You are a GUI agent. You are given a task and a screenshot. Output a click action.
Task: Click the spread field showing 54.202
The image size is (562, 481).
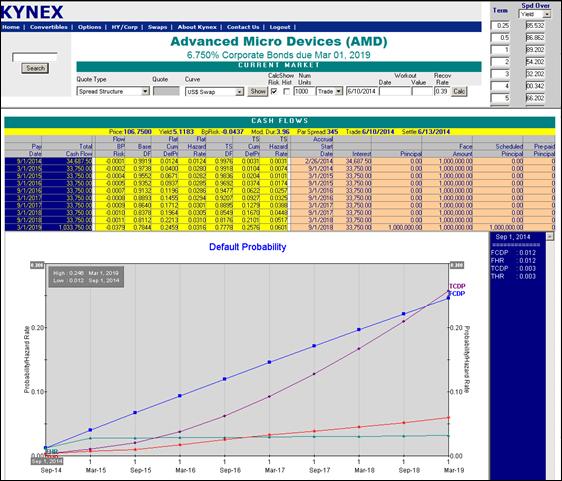(535, 62)
